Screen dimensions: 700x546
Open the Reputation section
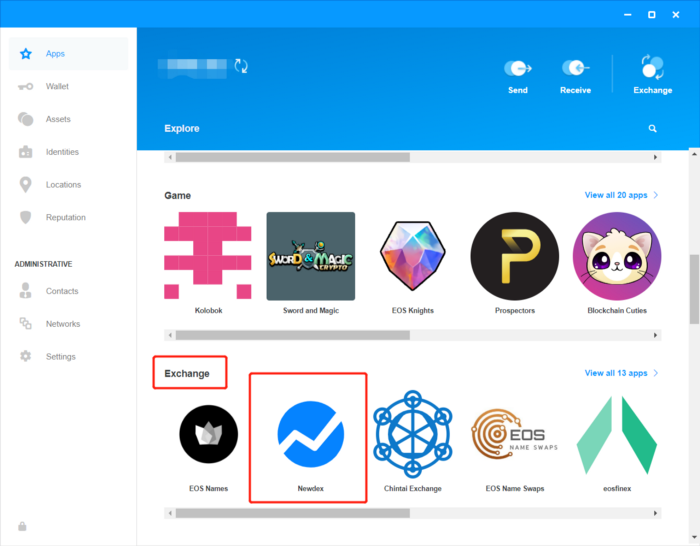click(68, 217)
